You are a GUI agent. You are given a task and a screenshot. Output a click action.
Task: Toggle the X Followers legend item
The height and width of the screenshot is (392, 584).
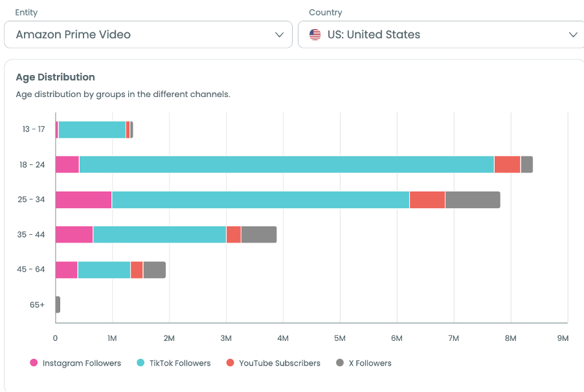(x=363, y=363)
